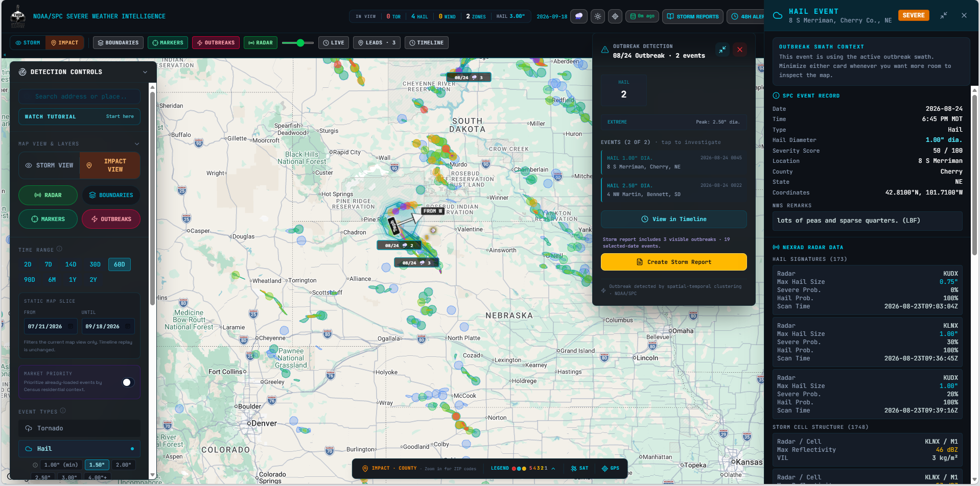Toggle the Outbreaks pill in Detection Controls
The width and height of the screenshot is (980, 486).
(x=111, y=219)
